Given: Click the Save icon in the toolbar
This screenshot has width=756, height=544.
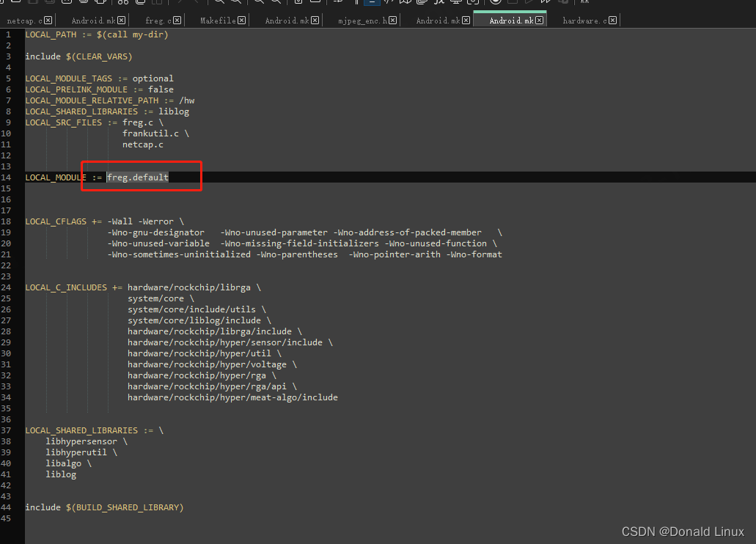Looking at the screenshot, I should (x=32, y=4).
